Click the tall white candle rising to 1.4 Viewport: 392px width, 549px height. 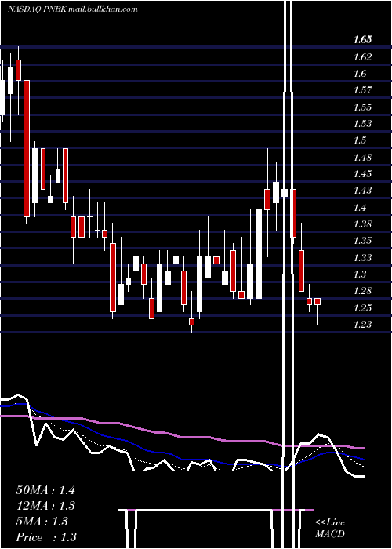coord(259,254)
